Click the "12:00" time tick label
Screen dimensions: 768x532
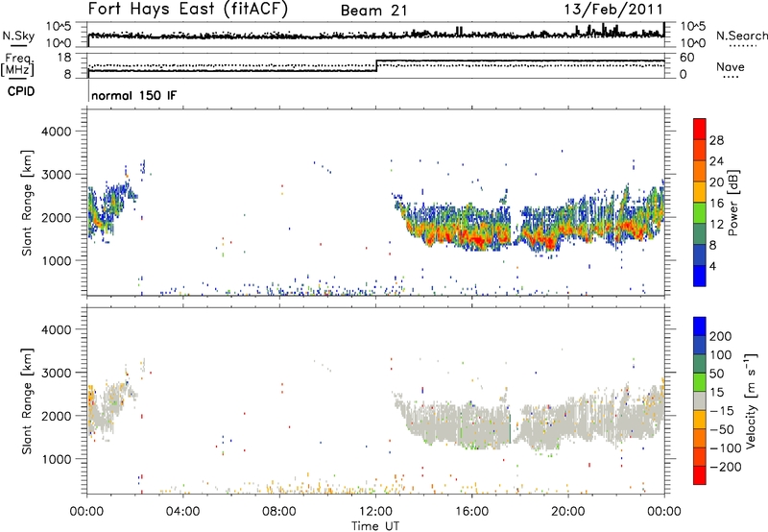pyautogui.click(x=375, y=512)
